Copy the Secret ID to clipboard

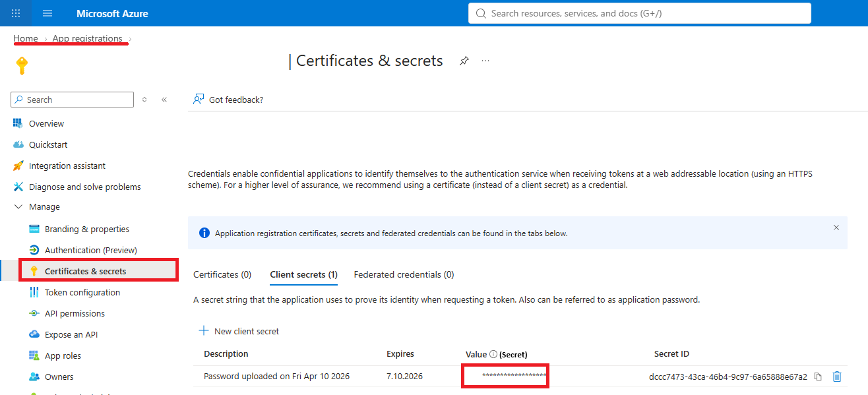coord(818,377)
